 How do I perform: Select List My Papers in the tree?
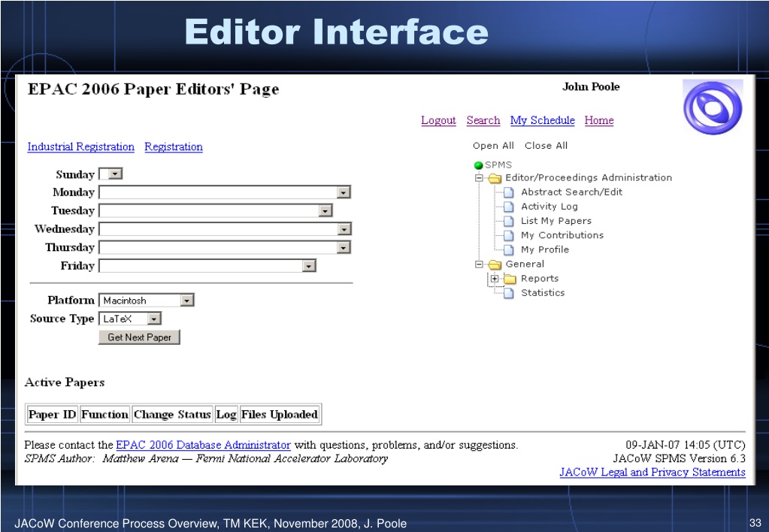pyautogui.click(x=556, y=221)
